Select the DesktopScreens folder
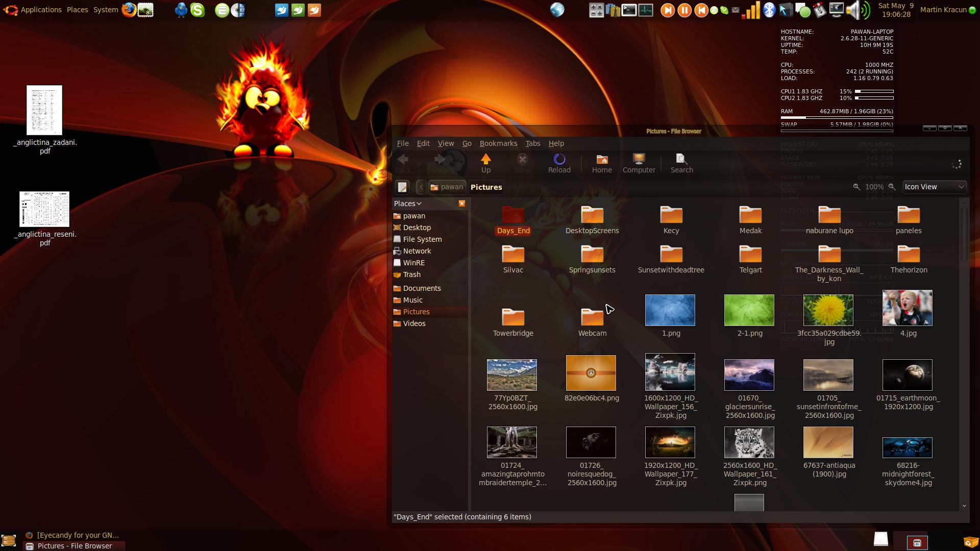 (x=592, y=220)
